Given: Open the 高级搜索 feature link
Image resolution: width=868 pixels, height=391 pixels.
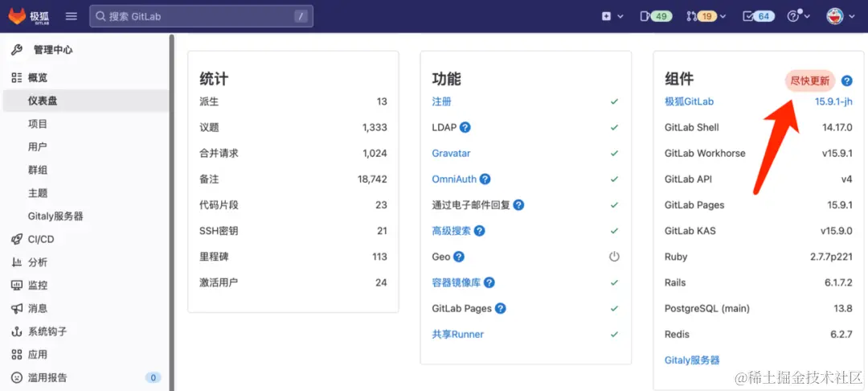Looking at the screenshot, I should tap(451, 231).
